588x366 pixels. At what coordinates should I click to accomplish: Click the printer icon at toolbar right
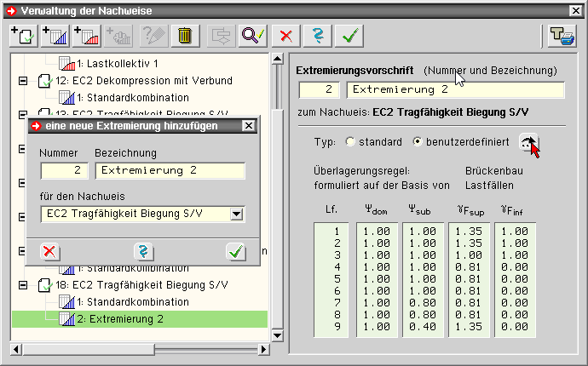[562, 36]
